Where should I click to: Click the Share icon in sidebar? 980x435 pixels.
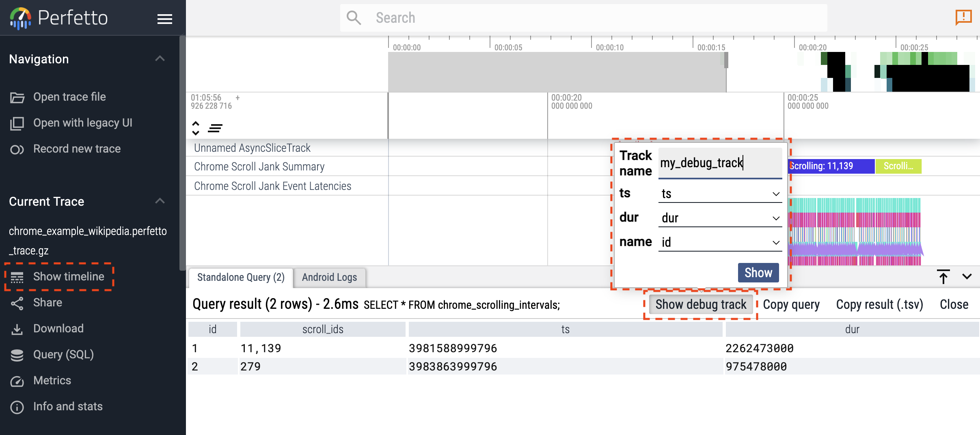pos(17,303)
